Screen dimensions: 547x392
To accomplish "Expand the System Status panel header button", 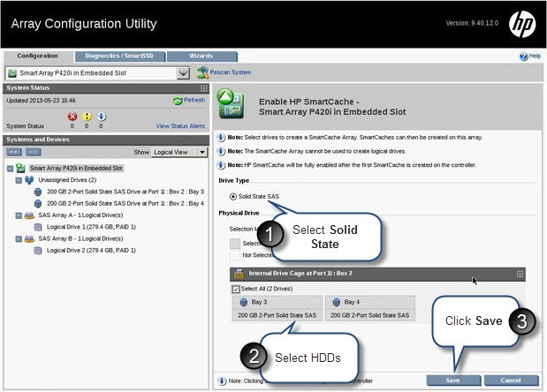I will (x=204, y=88).
